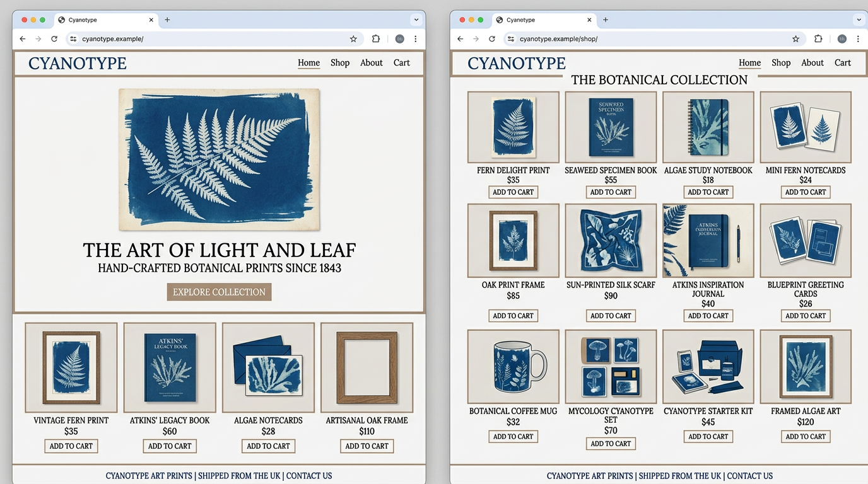Add Sun-Printed Silk Scarf to cart
Image resolution: width=868 pixels, height=484 pixels.
click(611, 316)
